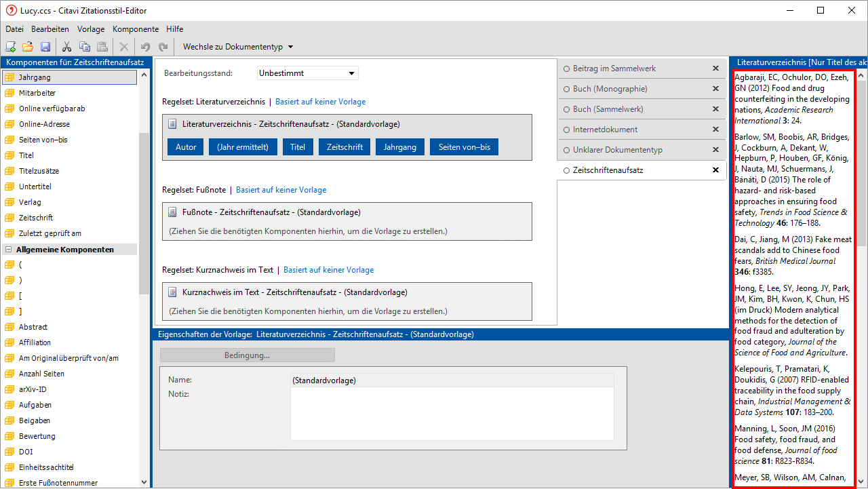The width and height of the screenshot is (868, 489).
Task: Click into the Notiz text field
Action: click(x=452, y=414)
